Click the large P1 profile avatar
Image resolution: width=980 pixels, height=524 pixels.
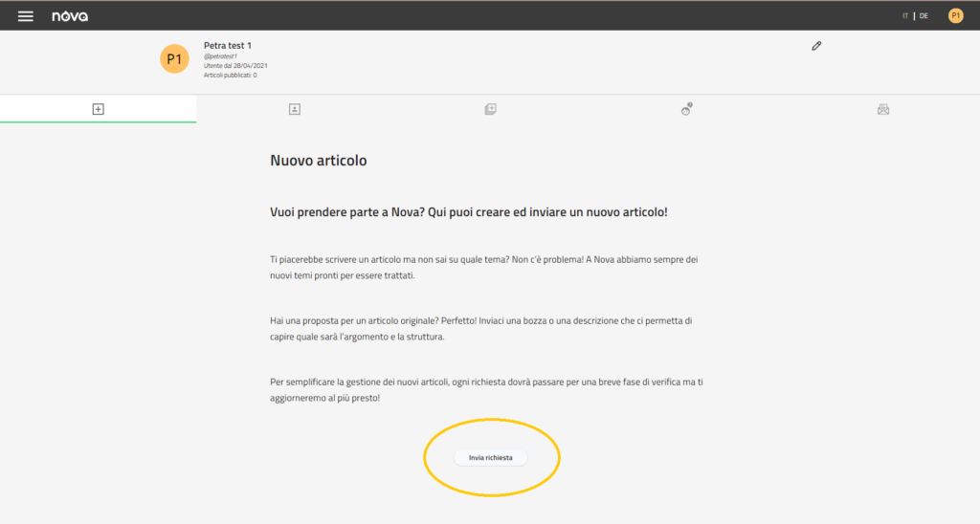(x=174, y=58)
